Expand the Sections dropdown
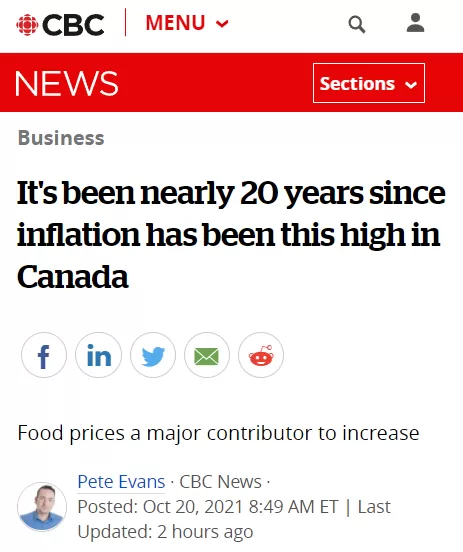 point(369,83)
